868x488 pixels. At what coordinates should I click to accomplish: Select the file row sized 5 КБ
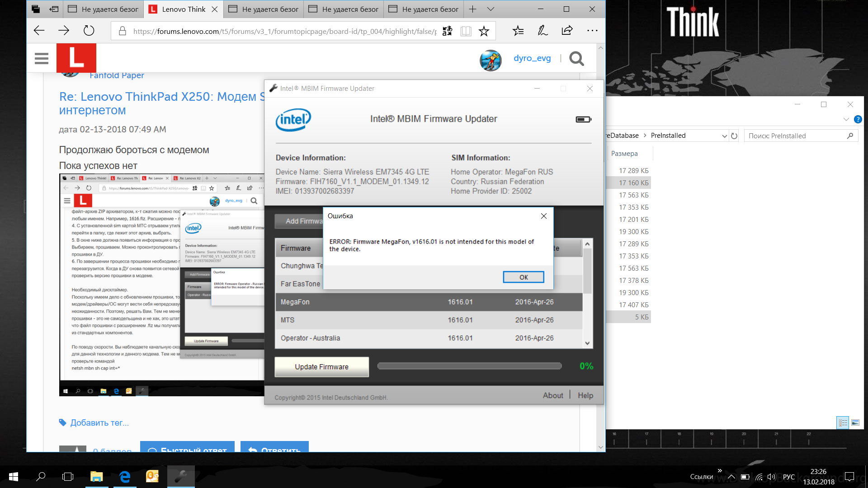pos(628,317)
